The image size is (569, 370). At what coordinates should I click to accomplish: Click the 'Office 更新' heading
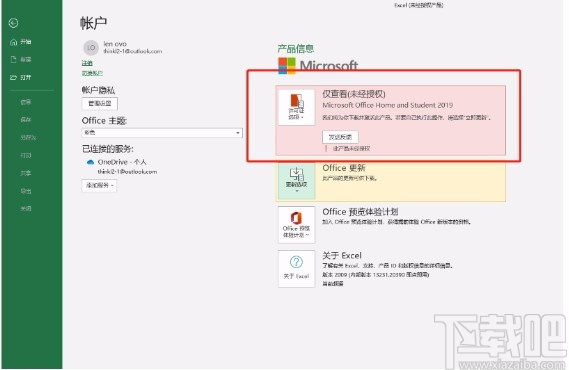(x=344, y=168)
